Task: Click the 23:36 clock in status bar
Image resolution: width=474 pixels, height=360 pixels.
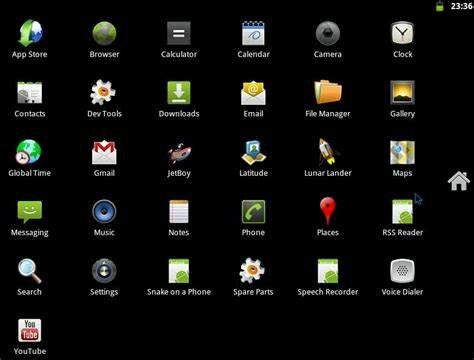Action: pos(461,6)
